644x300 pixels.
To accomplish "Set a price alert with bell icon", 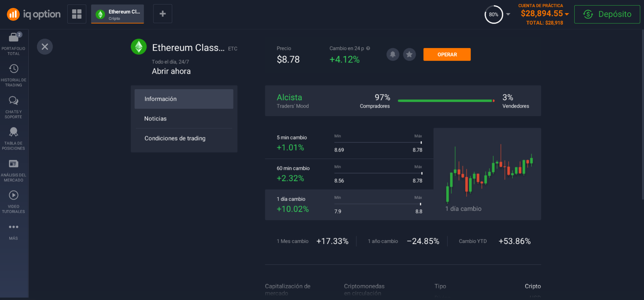I will coord(393,54).
